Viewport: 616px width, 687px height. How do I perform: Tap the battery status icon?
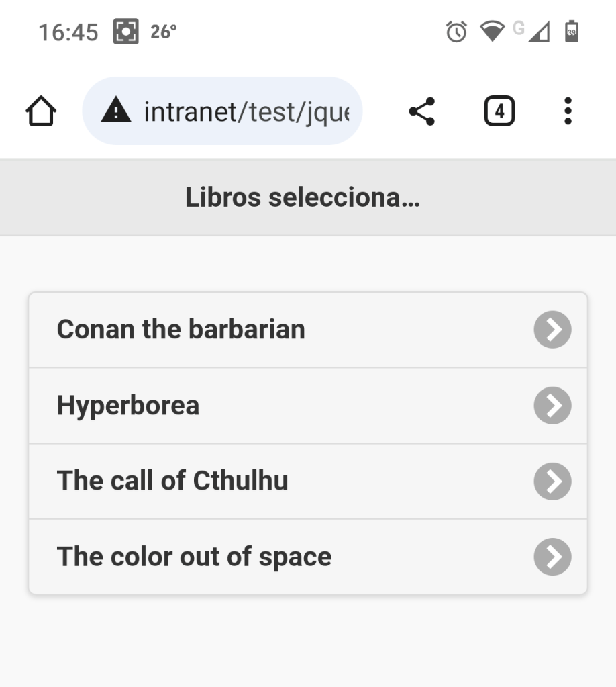pos(571,32)
